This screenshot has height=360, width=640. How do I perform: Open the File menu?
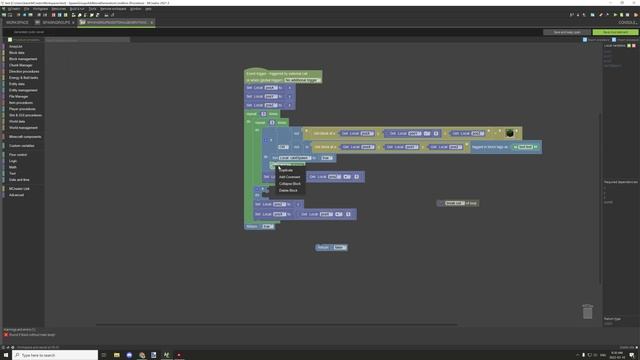pyautogui.click(x=27, y=9)
